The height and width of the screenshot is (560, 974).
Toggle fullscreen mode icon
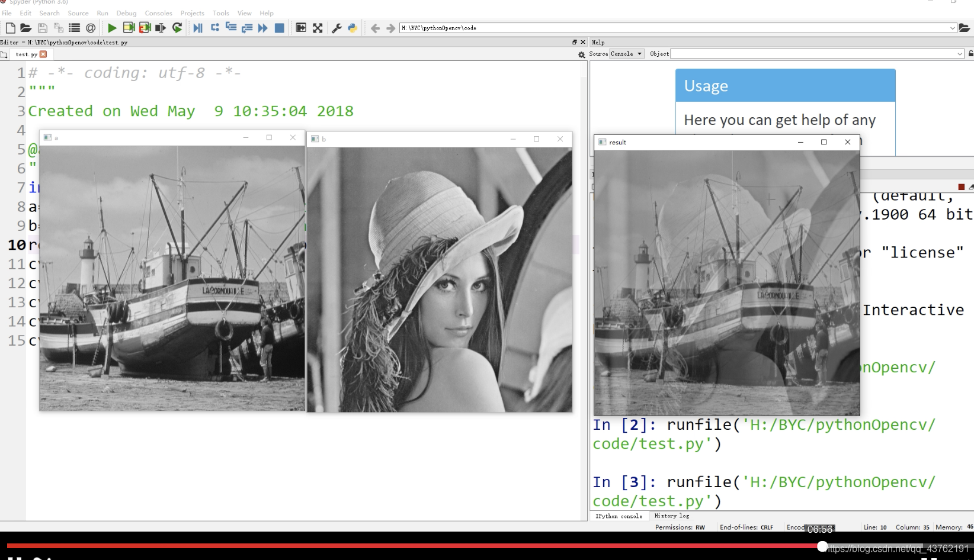318,28
